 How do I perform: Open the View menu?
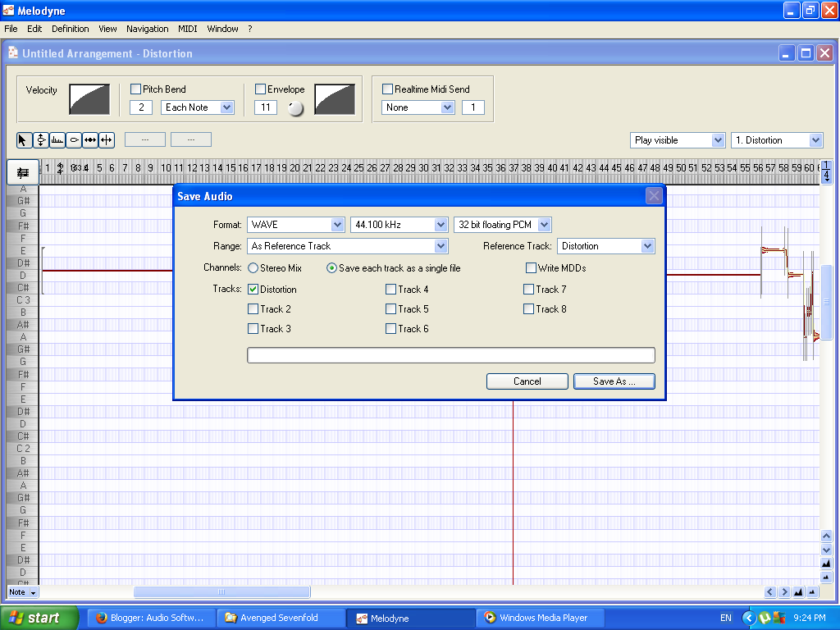click(107, 29)
